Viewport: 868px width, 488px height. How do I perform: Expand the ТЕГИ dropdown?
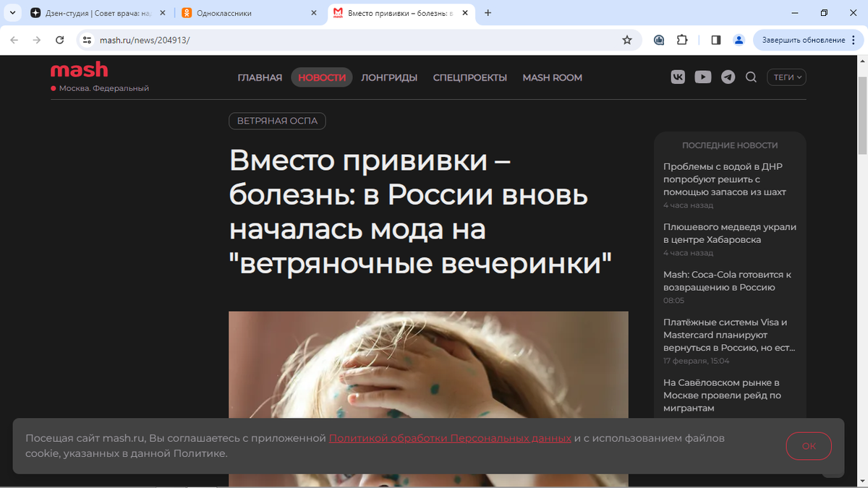point(786,77)
